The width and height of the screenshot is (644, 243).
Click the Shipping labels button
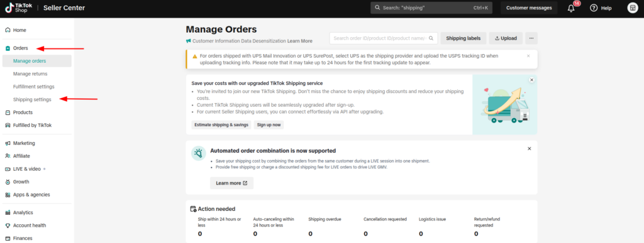(x=464, y=38)
